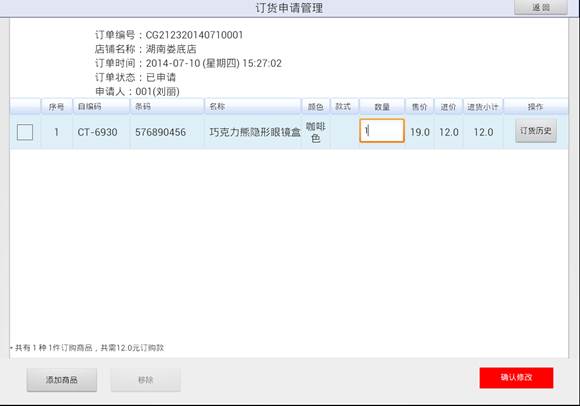Viewport: 580px width, 406px height.
Task: Select the barcode cell 576890456
Action: coord(161,132)
